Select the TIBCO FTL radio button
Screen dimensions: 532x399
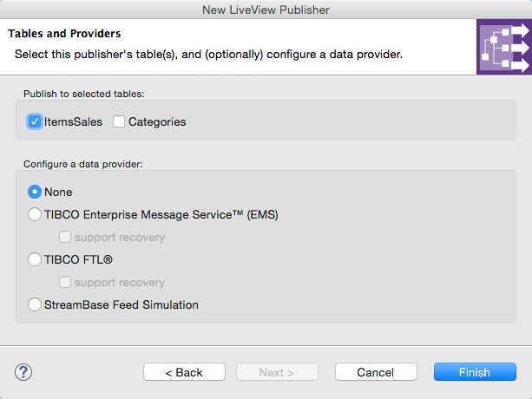(35, 259)
